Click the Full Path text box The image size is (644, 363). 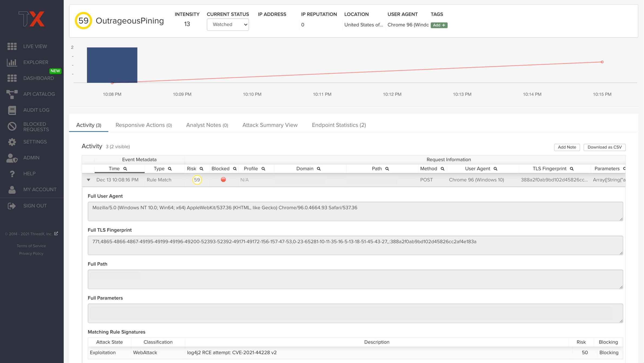[355, 279]
